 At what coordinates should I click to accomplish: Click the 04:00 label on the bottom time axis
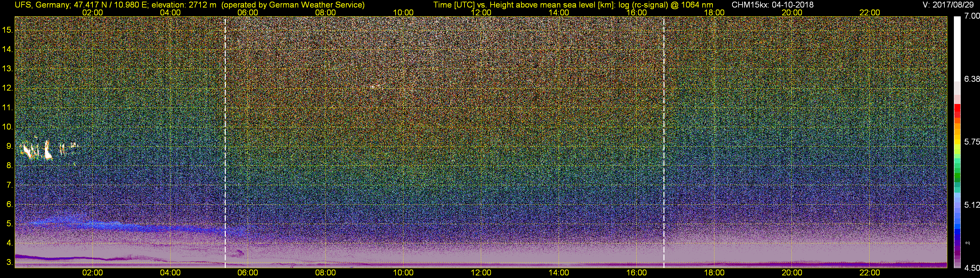click(x=170, y=273)
